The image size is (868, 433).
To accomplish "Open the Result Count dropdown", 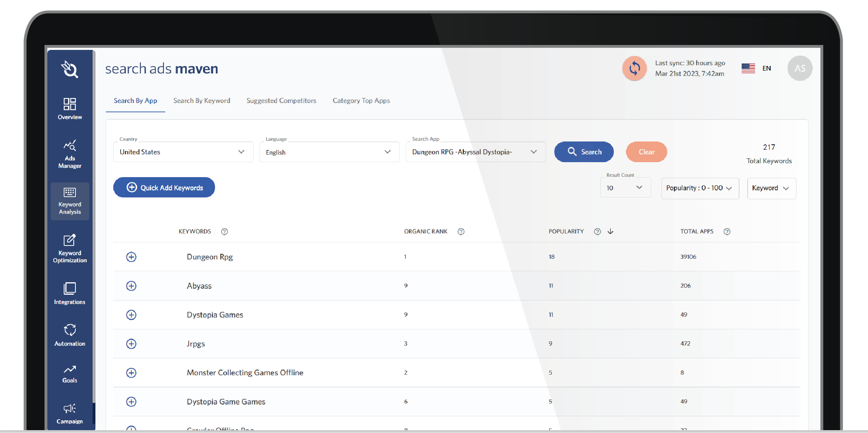I will 626,188.
